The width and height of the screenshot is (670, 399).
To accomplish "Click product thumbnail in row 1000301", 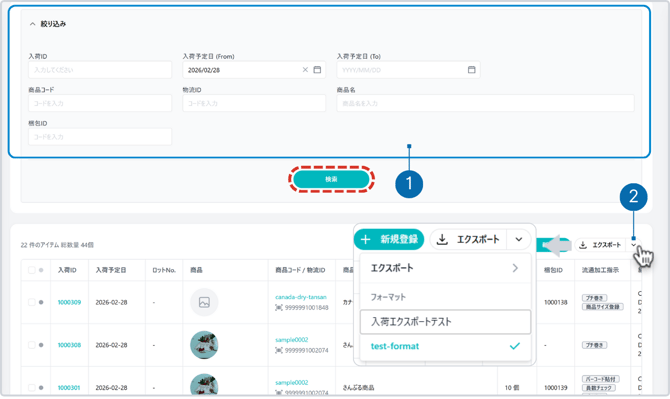I will coord(204,384).
